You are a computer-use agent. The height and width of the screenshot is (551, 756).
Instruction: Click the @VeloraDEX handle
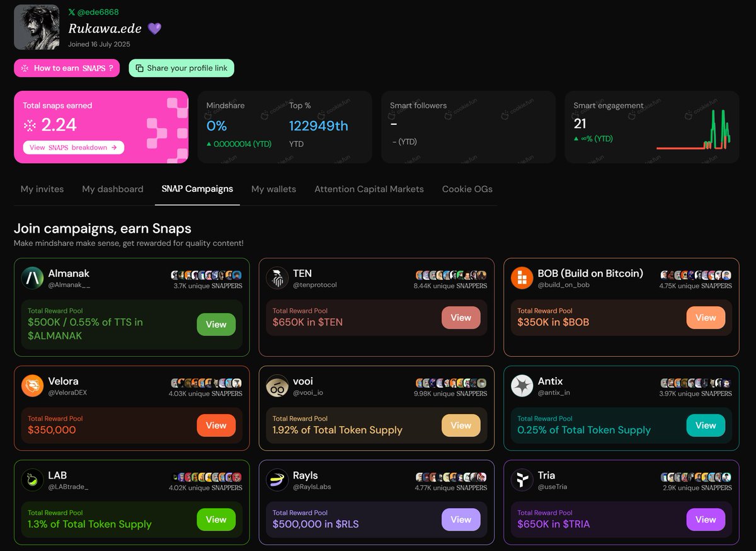(x=68, y=393)
